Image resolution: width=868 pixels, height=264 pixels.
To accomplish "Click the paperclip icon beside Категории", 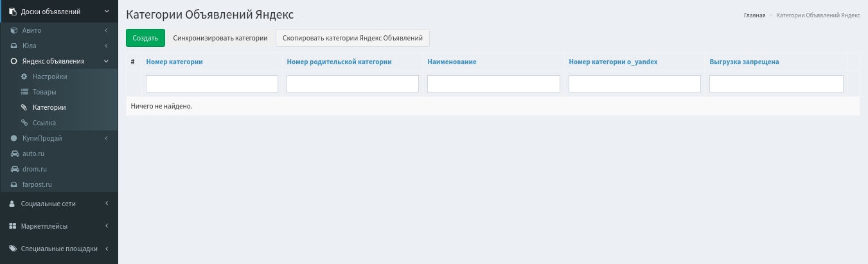I will coord(24,107).
